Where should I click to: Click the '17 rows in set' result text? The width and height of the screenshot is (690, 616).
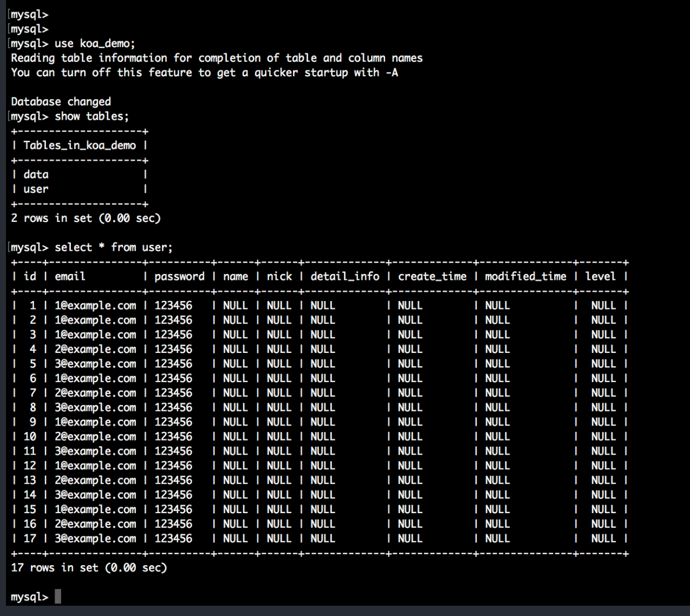[x=89, y=567]
